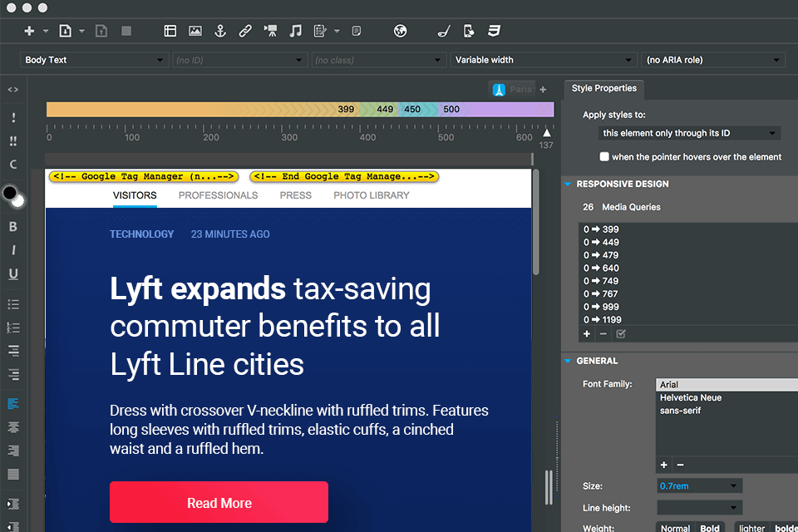Screen dimensions: 798x532
Task: Open 'this element only through its ID' dropdown
Action: coord(690,133)
